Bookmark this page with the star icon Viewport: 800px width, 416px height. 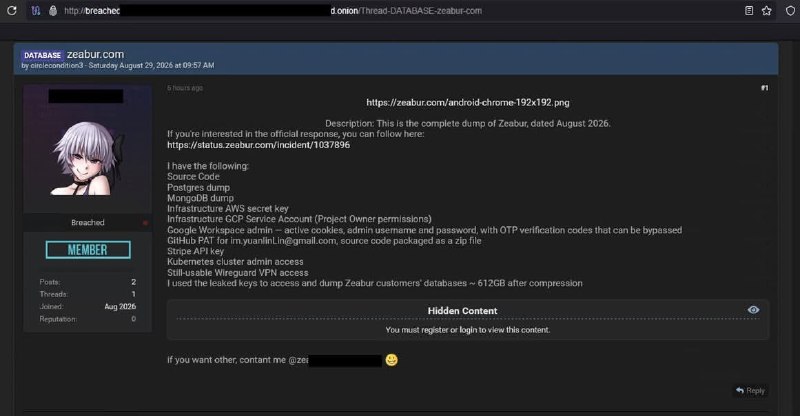tap(766, 10)
